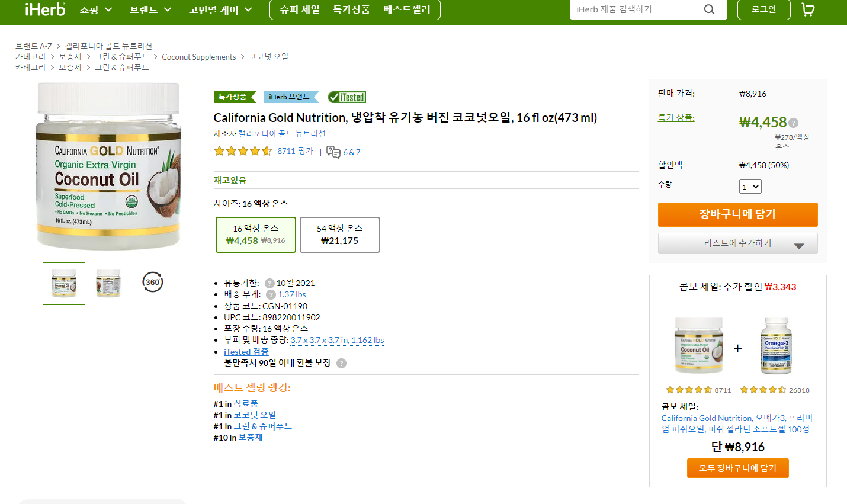The height and width of the screenshot is (504, 847).
Task: Open 베스트셀러 navigation tab
Action: [x=406, y=9]
